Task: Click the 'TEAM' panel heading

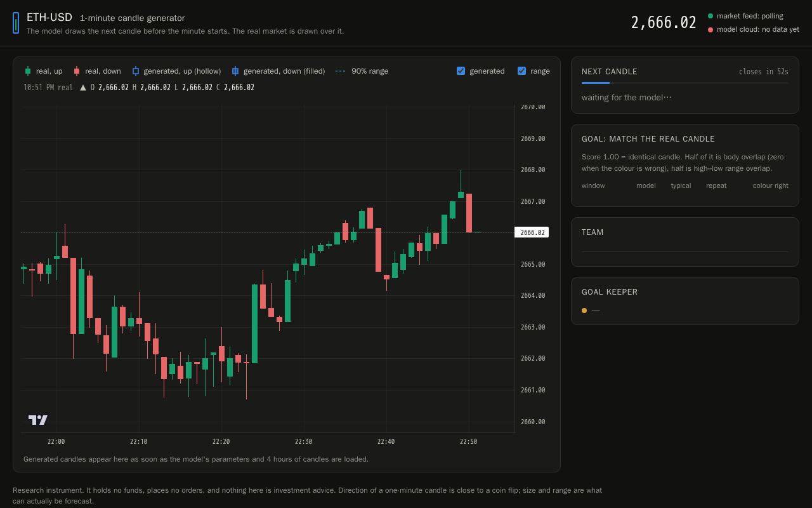Action: pyautogui.click(x=593, y=232)
